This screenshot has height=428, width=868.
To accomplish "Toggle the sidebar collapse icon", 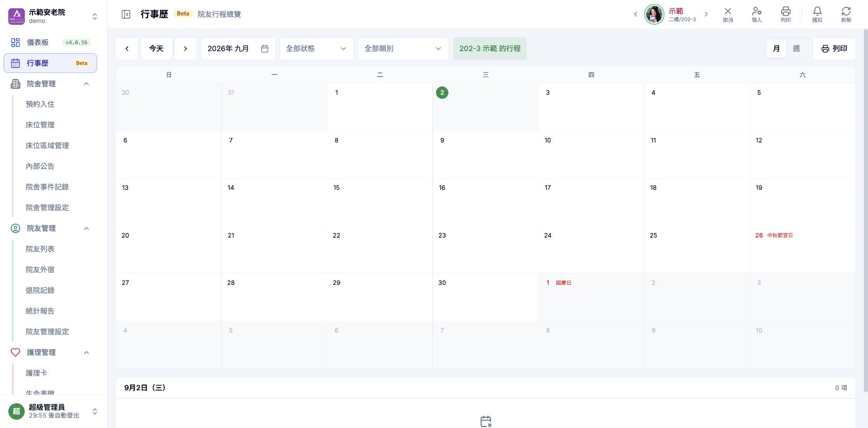I will (126, 14).
